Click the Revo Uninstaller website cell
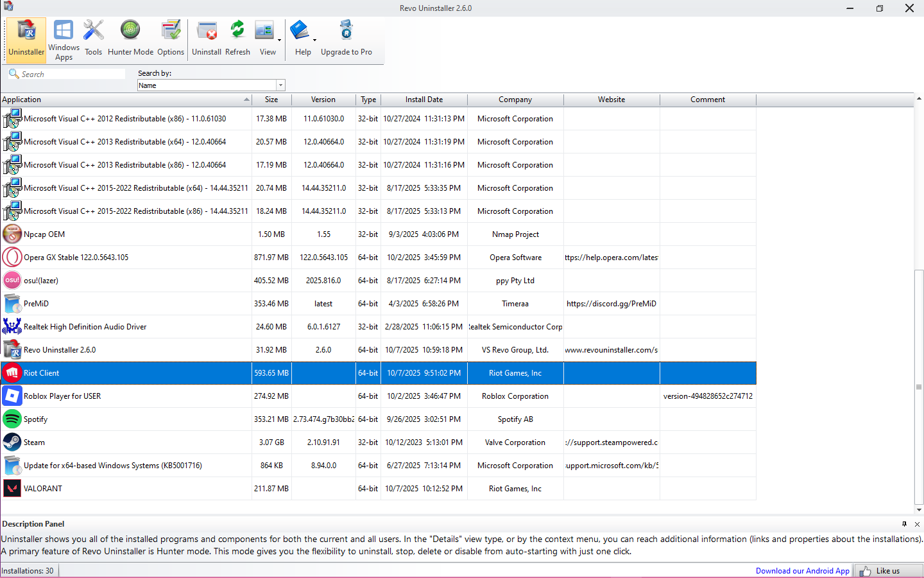 pyautogui.click(x=612, y=350)
